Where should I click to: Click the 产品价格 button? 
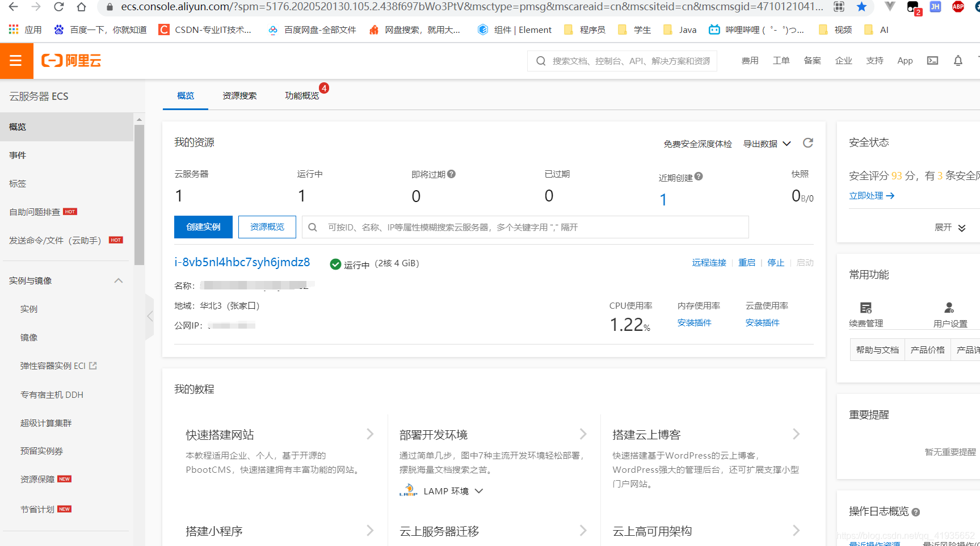927,350
